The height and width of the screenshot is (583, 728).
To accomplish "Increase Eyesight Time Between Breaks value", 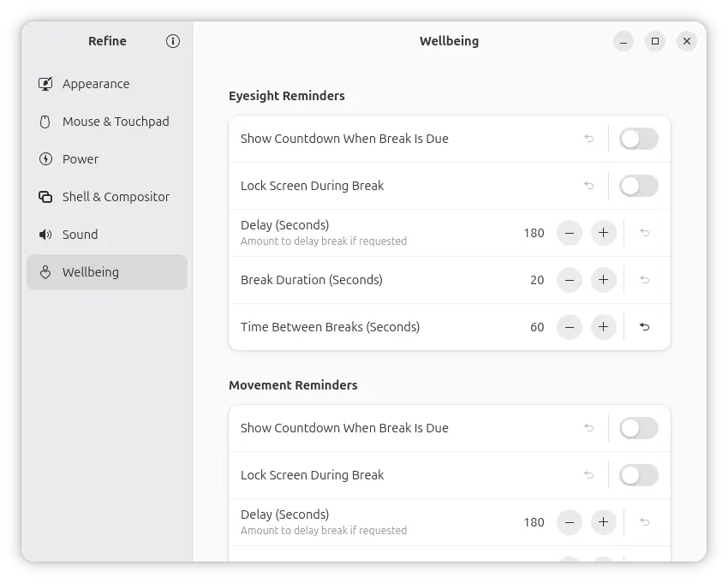I will (604, 327).
